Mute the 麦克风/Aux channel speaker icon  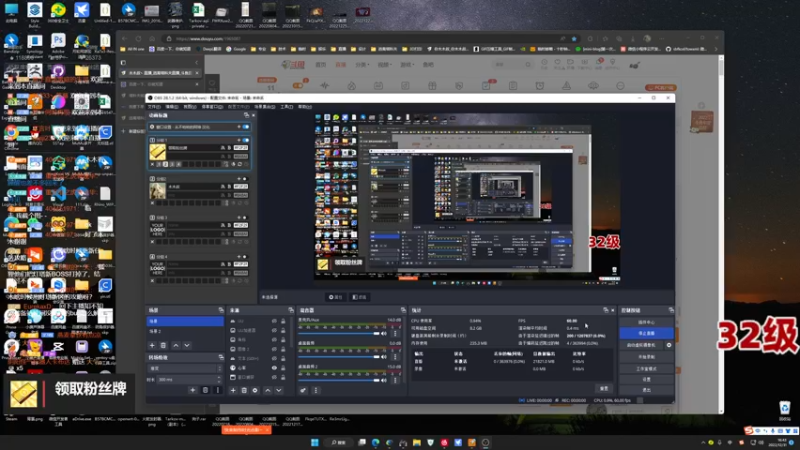click(384, 334)
